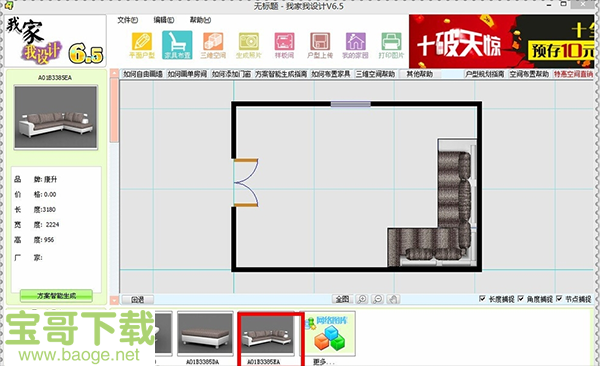Open the 其他帮助 help tab
This screenshot has height=366, width=600.
pos(419,74)
